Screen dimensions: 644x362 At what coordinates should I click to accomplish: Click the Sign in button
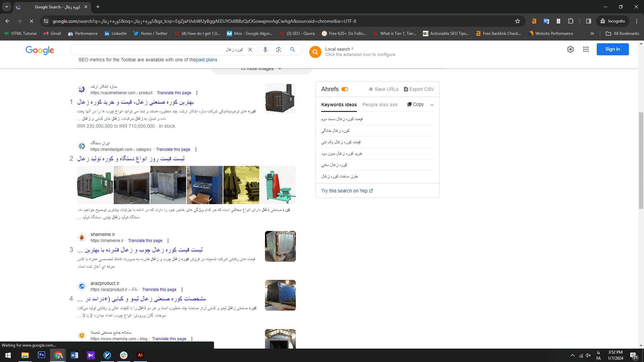[x=612, y=49]
